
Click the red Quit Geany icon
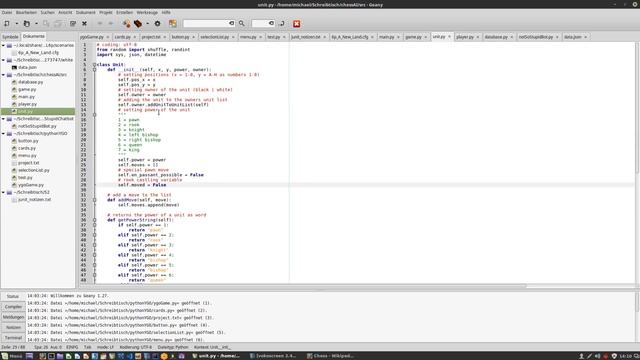pyautogui.click(x=297, y=24)
